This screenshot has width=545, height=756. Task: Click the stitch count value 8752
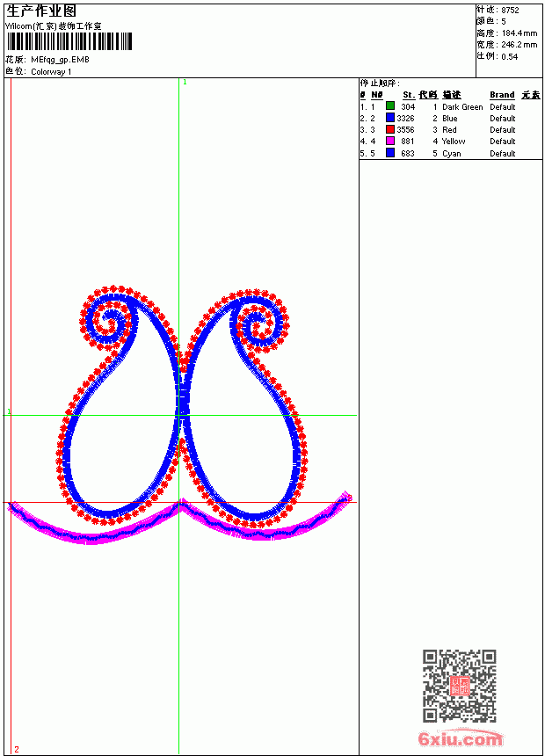pyautogui.click(x=510, y=11)
